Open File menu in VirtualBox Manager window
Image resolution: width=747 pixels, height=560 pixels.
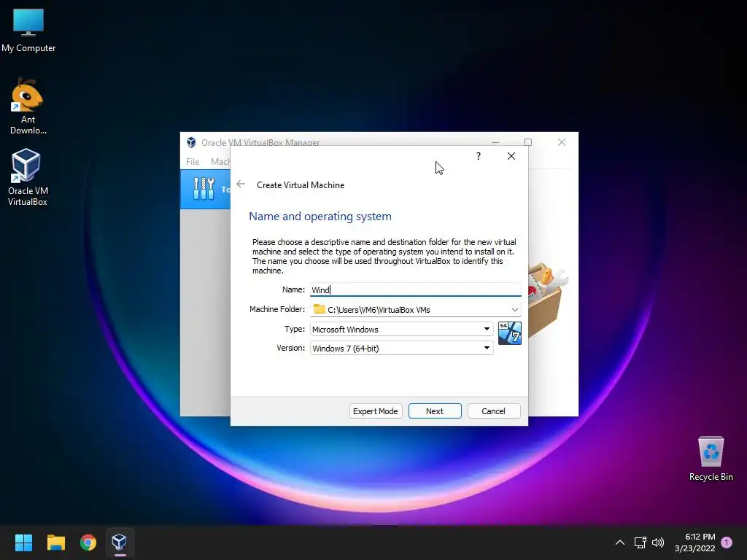point(193,161)
